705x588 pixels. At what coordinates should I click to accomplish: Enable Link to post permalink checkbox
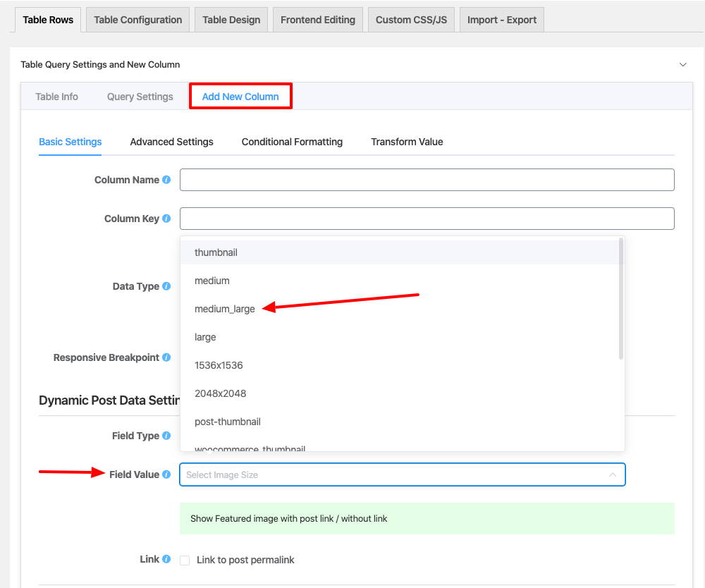coord(185,561)
